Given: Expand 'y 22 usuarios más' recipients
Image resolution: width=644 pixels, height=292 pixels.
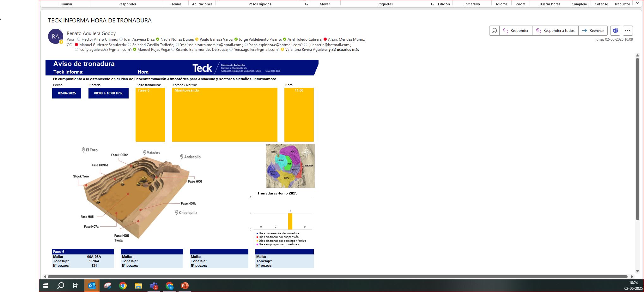Looking at the screenshot, I should pos(344,50).
